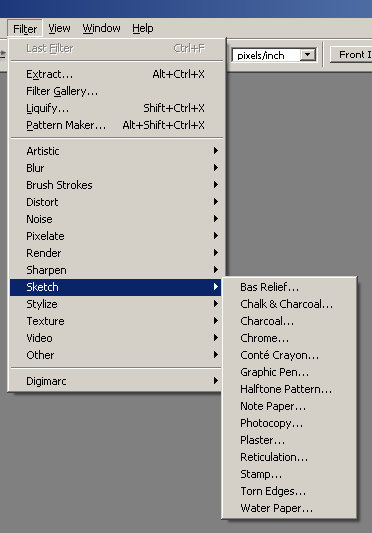Open Pattern Maker…
The image size is (372, 533).
click(116, 125)
